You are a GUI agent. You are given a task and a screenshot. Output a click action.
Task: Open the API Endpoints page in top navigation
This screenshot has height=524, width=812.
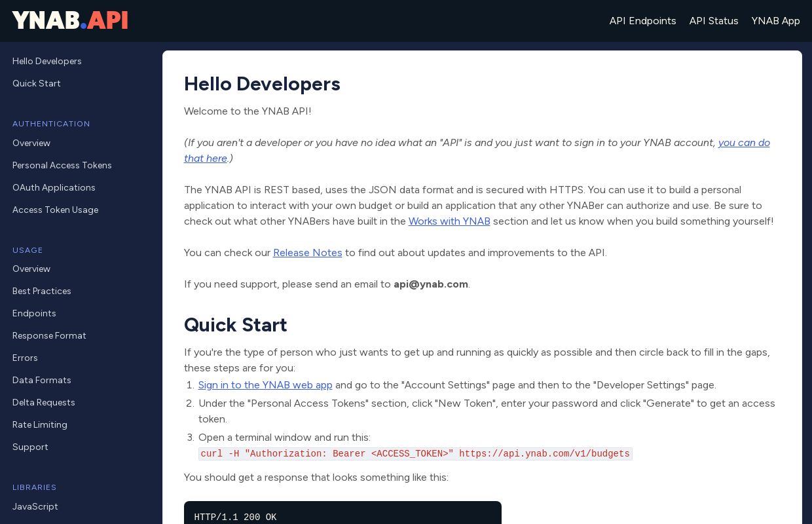[642, 21]
